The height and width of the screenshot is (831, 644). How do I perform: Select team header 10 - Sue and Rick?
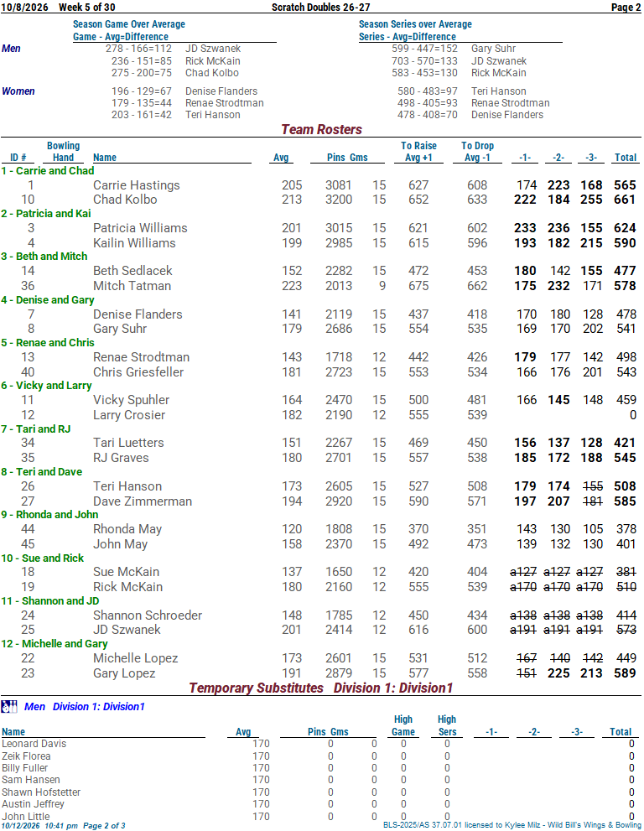point(43,558)
